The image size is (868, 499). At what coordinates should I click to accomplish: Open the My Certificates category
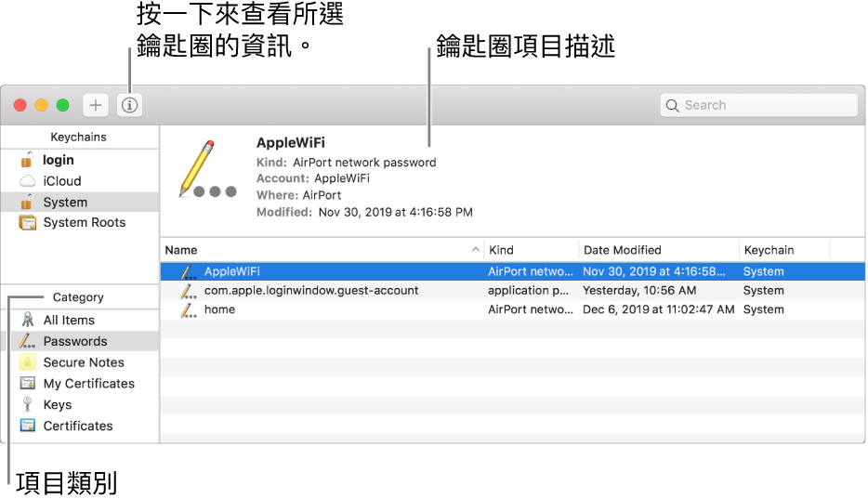[x=80, y=384]
